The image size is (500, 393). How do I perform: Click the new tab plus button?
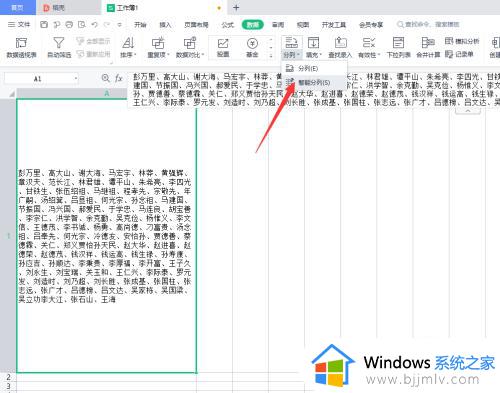click(x=236, y=7)
